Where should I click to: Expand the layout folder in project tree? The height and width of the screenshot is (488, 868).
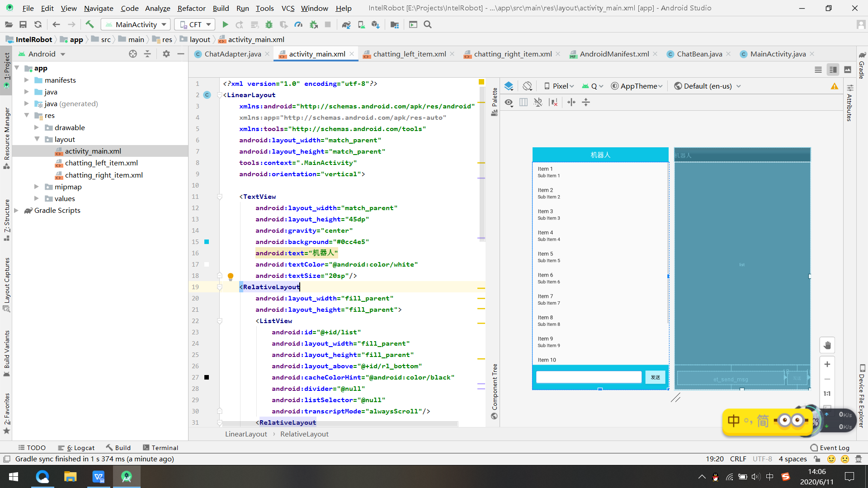click(37, 139)
